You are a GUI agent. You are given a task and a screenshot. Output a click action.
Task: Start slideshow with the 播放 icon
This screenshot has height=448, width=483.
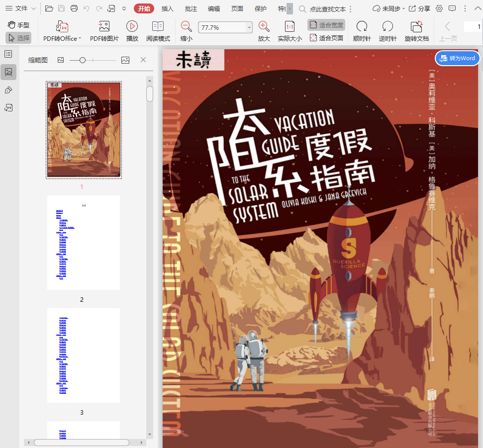click(x=132, y=27)
